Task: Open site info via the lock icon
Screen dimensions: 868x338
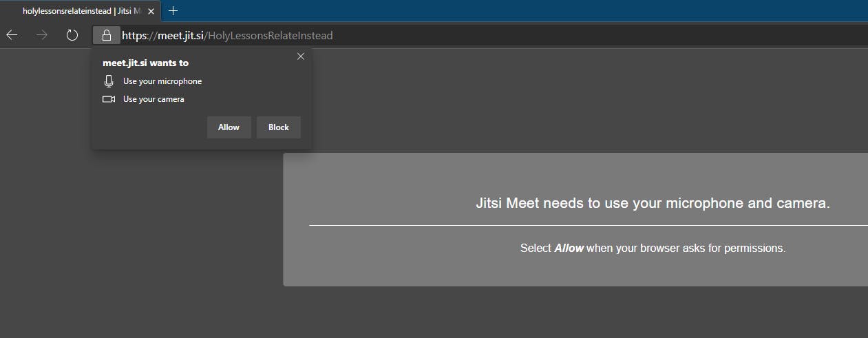Action: pyautogui.click(x=107, y=35)
